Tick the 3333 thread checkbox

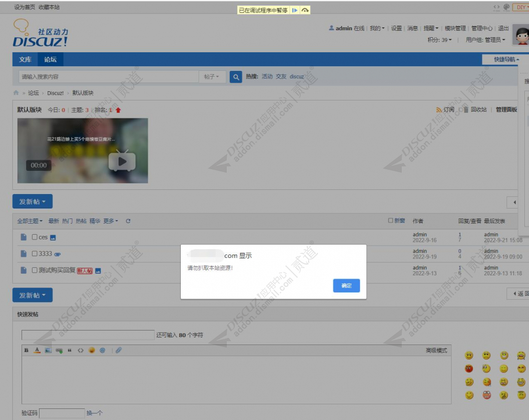(34, 253)
